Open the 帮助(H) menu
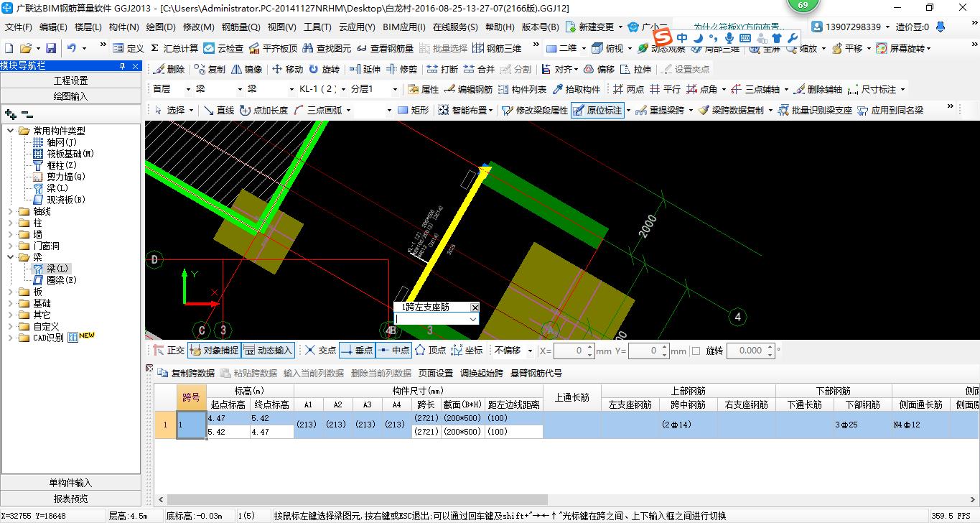Image resolution: width=980 pixels, height=523 pixels. pos(500,27)
